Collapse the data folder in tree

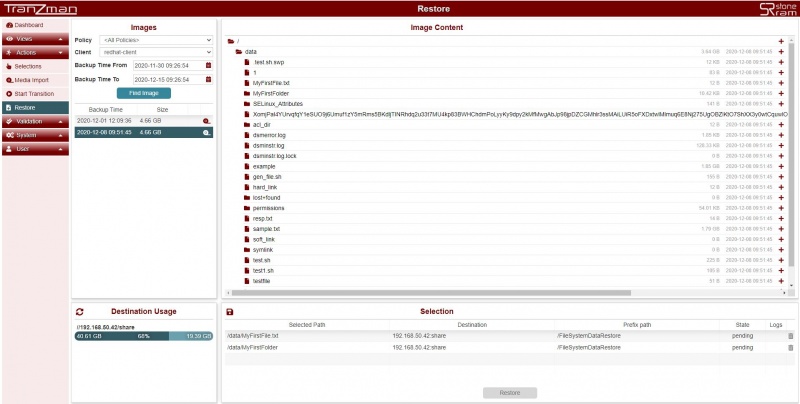[x=238, y=51]
